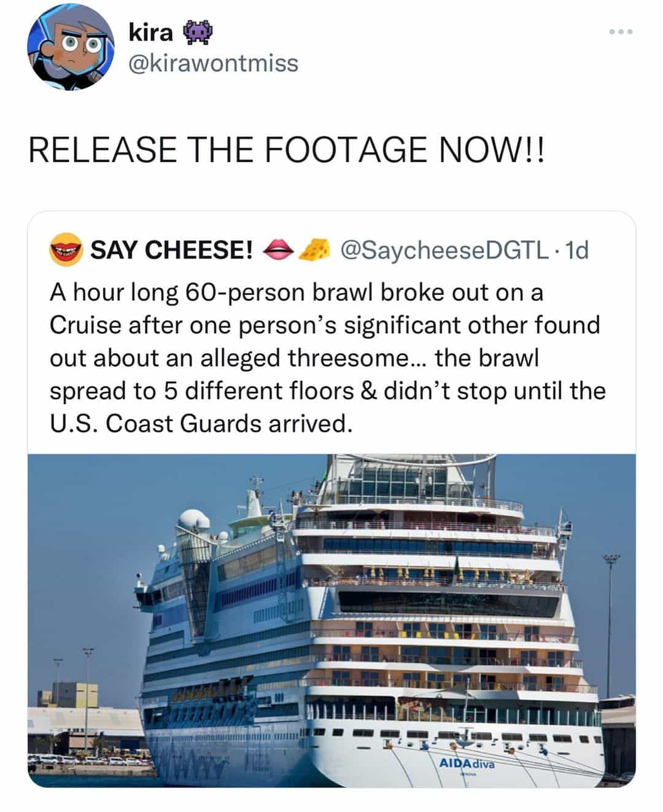This screenshot has width=663, height=812.
Task: Click the 1d timestamp on quoted tweet
Action: pyautogui.click(x=576, y=250)
